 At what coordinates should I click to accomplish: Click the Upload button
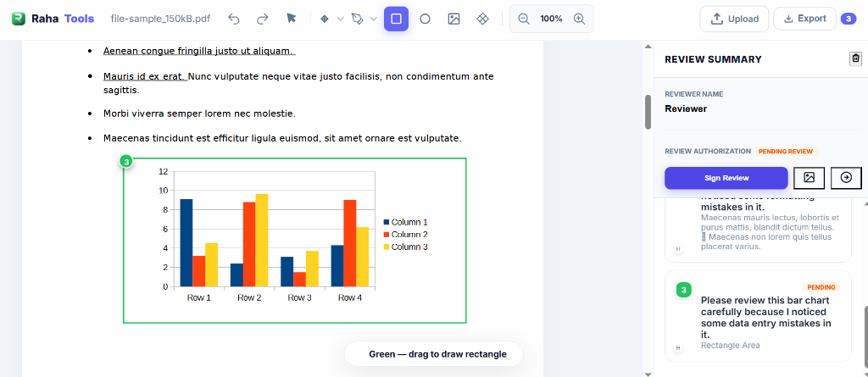(x=734, y=19)
